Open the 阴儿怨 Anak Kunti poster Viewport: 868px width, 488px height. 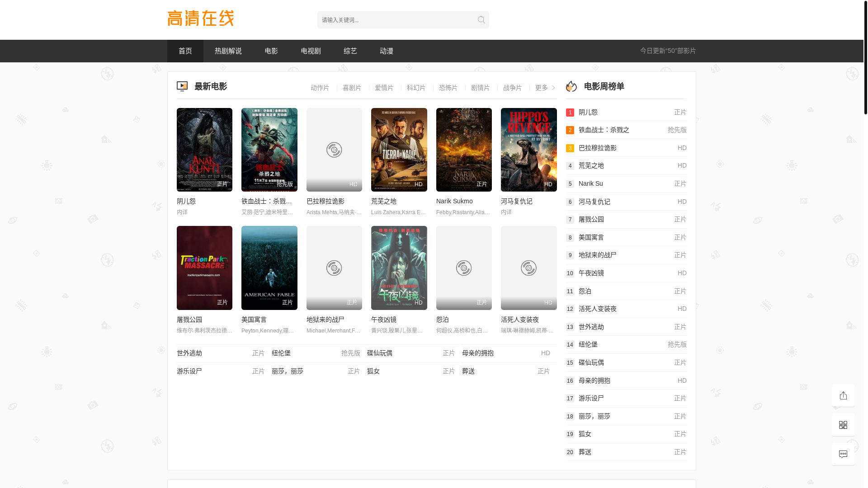[204, 150]
